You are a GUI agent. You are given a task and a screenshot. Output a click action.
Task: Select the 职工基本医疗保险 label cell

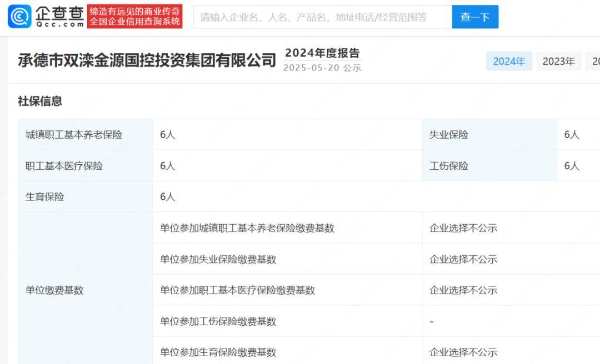(x=64, y=166)
